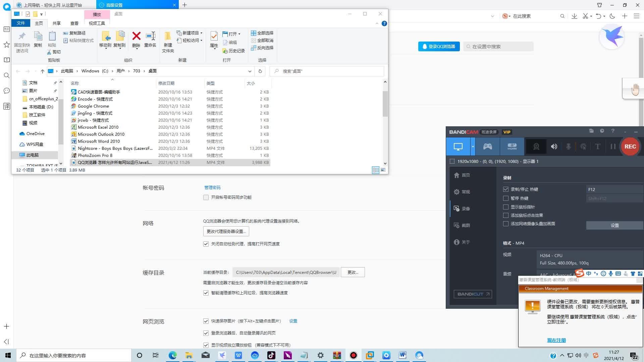Toggle Bandicam webcam overlay icon
The width and height of the screenshot is (644, 362).
coord(536,146)
